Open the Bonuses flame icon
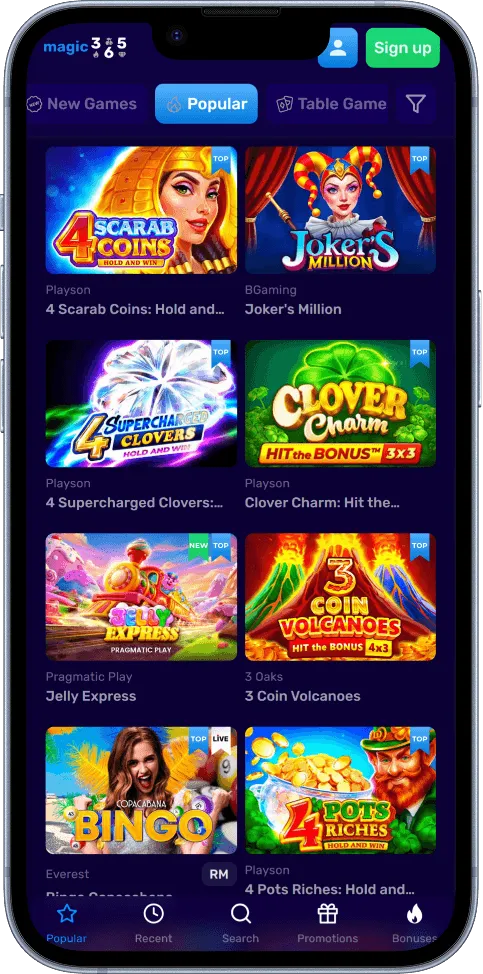483x974 pixels. coord(414,913)
